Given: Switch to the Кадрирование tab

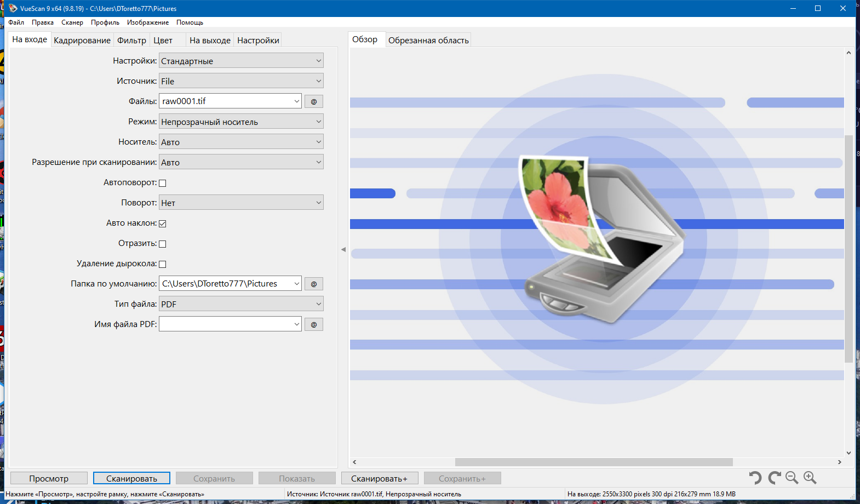Looking at the screenshot, I should pyautogui.click(x=82, y=41).
